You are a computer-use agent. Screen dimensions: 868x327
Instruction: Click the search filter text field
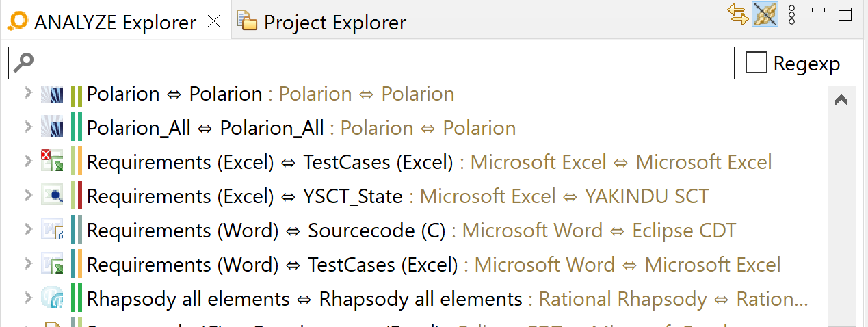click(x=371, y=63)
